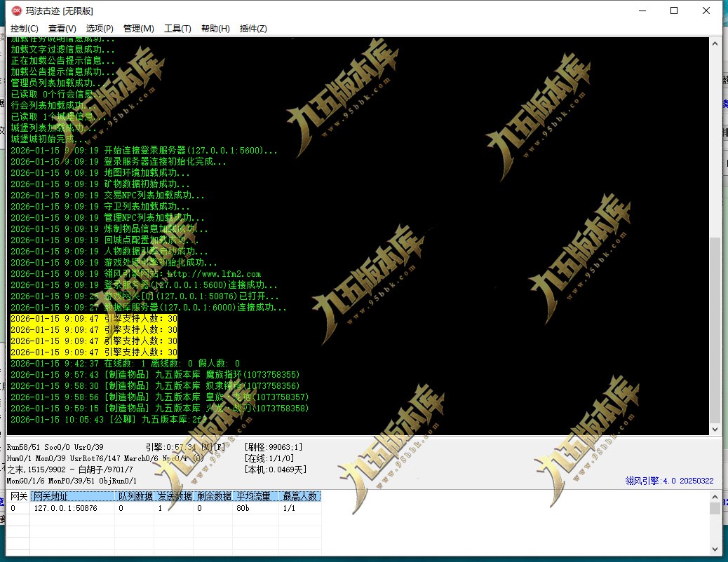
Task: Open the 插件(Z) menu
Action: click(253, 28)
